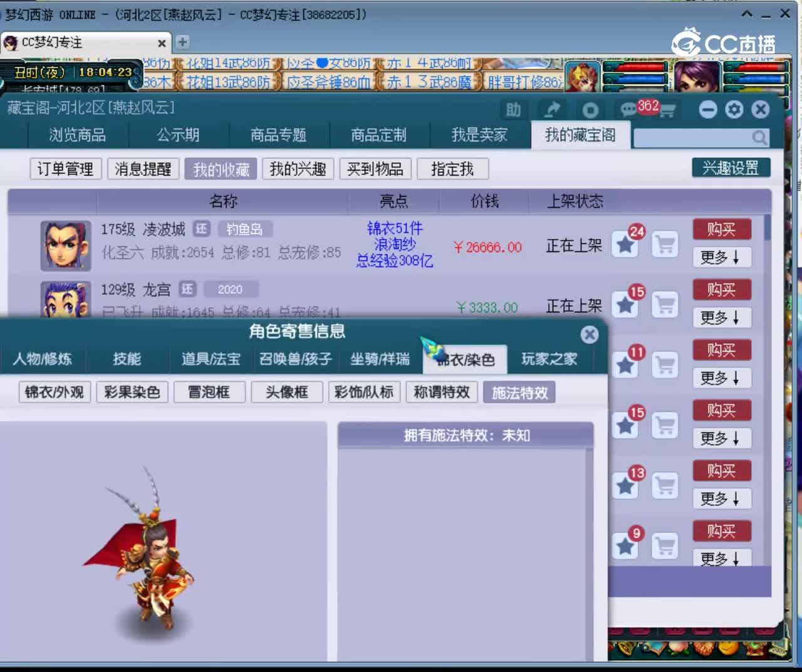Toggle favorite star with badge 9

[625, 545]
